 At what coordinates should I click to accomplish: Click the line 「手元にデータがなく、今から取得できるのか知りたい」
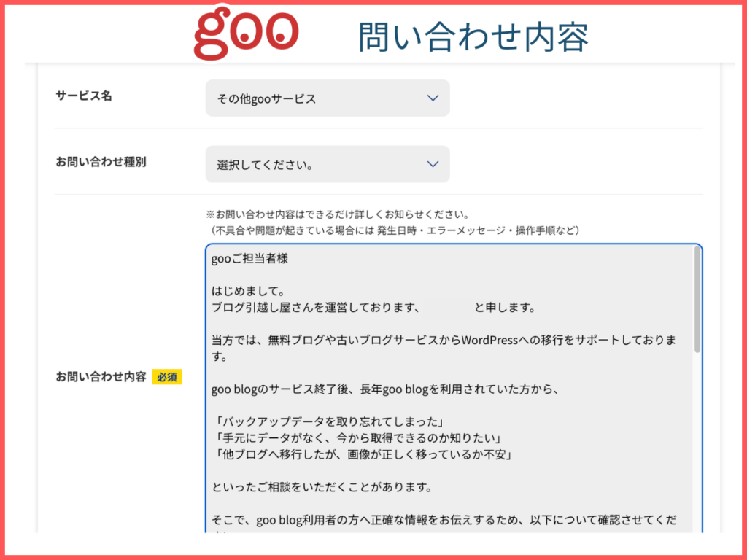pos(357,438)
